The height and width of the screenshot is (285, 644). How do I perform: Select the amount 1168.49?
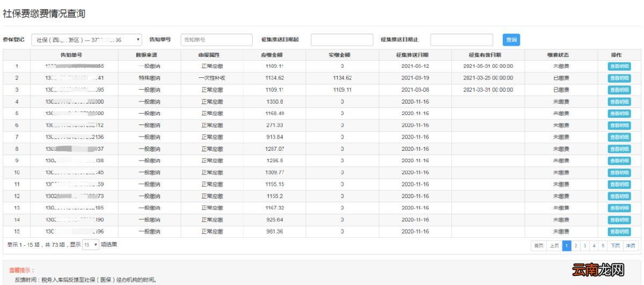274,114
